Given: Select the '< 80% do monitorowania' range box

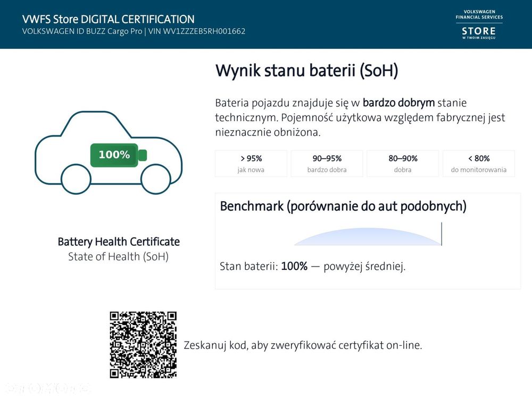Looking at the screenshot, I should tap(479, 163).
